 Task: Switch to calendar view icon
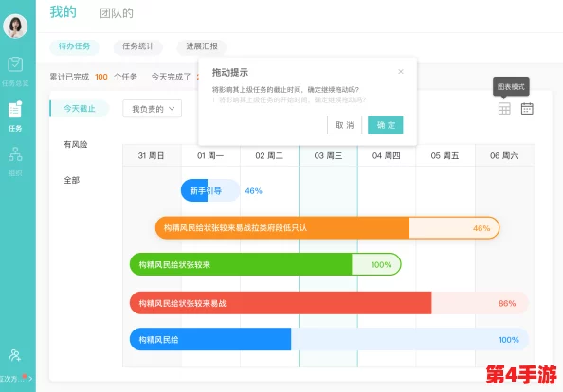pos(527,108)
